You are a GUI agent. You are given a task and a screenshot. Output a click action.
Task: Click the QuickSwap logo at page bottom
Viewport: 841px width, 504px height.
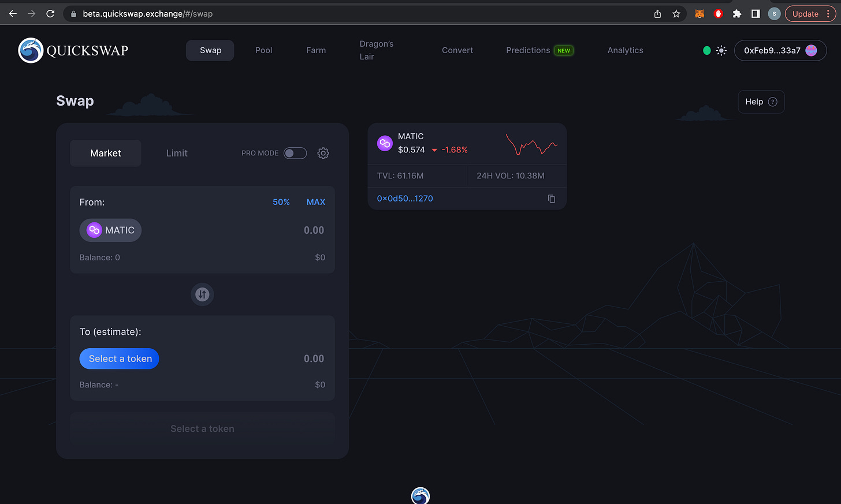coord(420,495)
